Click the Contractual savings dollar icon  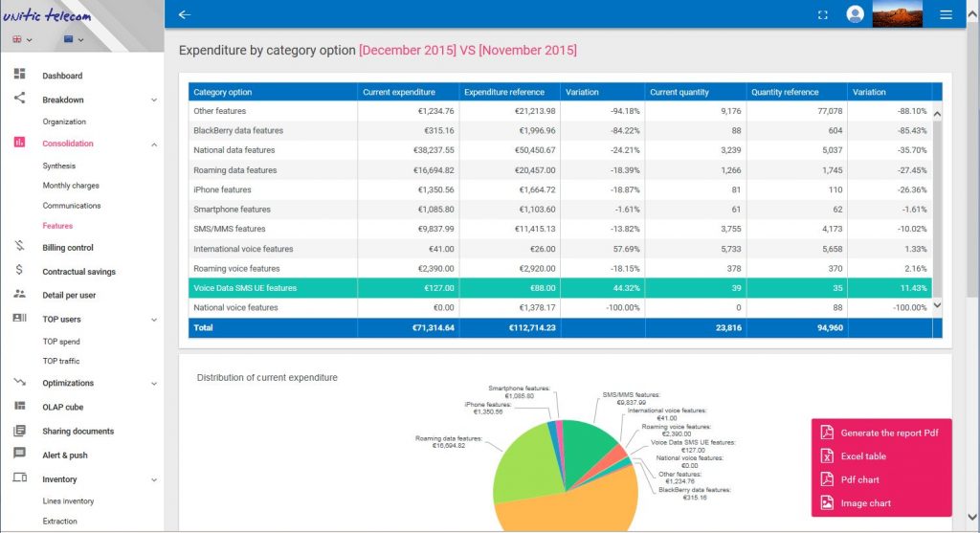pos(19,270)
